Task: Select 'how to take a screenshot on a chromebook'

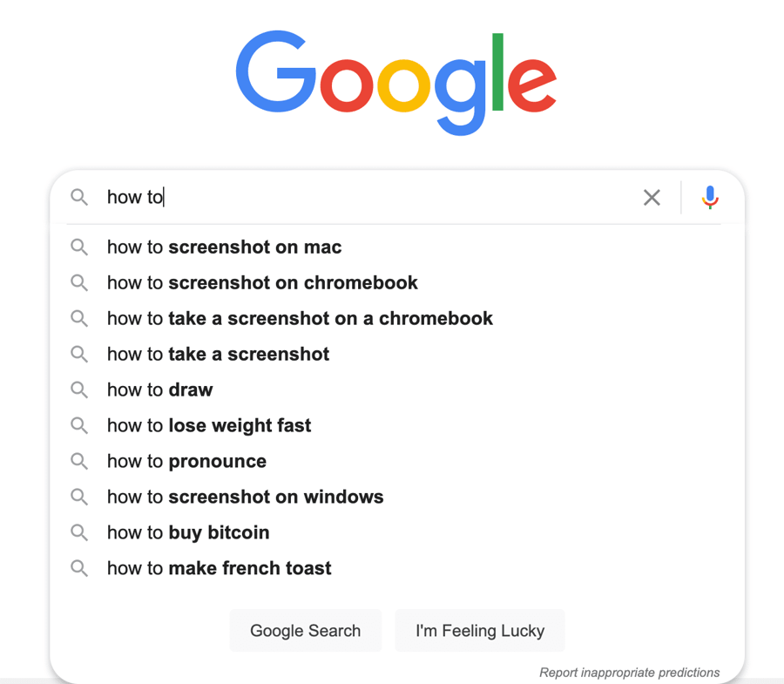Action: (300, 318)
